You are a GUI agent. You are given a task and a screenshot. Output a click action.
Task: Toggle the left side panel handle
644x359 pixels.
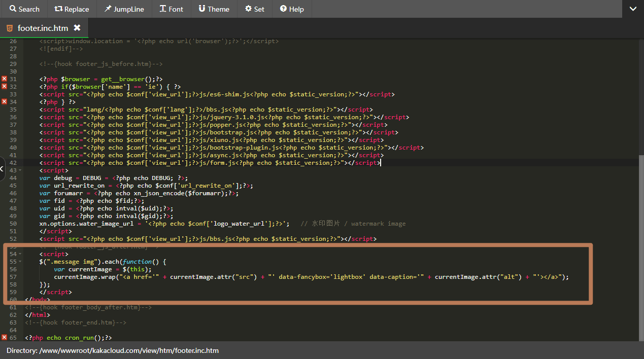click(x=2, y=169)
